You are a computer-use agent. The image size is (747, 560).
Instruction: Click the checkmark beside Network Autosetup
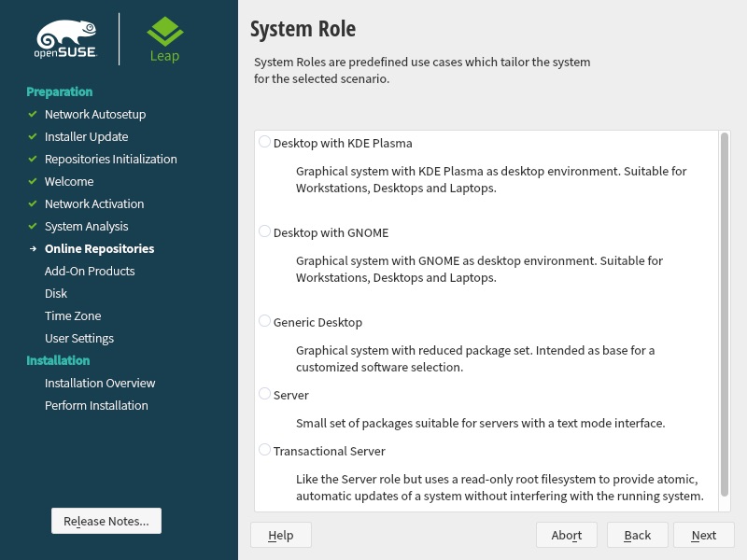click(33, 114)
